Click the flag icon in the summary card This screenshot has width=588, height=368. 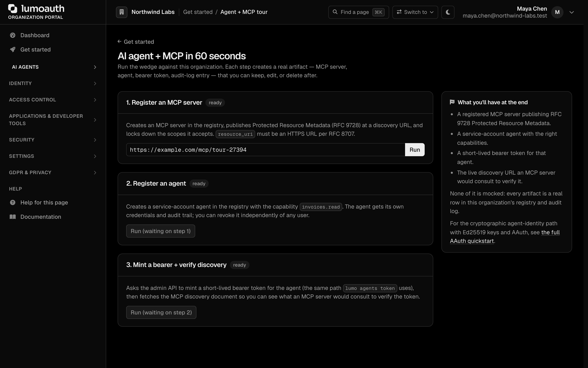[x=452, y=102]
